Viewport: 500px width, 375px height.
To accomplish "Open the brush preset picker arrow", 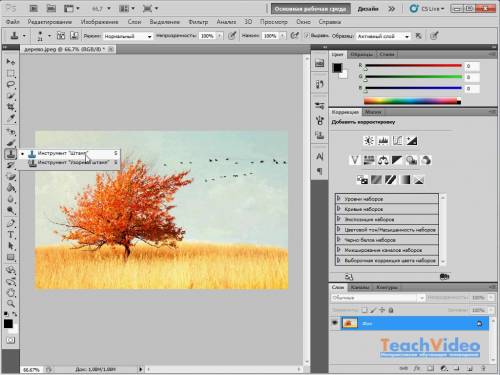I will 49,36.
